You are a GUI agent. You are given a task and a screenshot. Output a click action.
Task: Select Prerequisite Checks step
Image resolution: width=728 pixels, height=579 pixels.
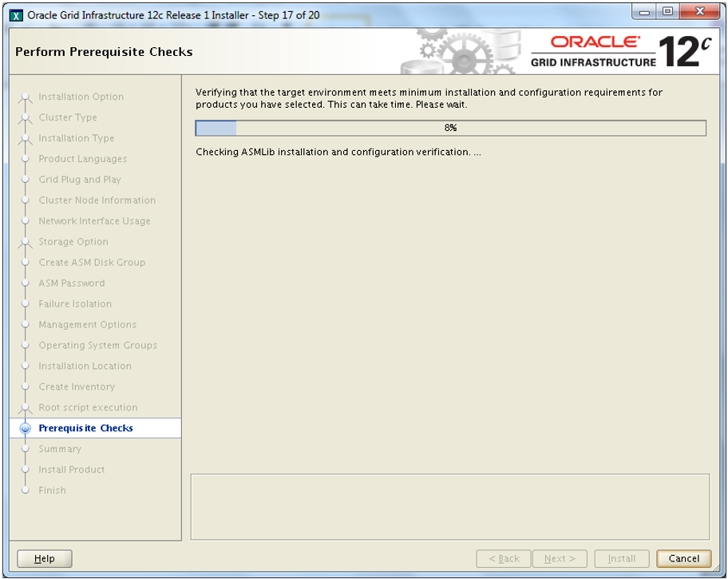(86, 428)
